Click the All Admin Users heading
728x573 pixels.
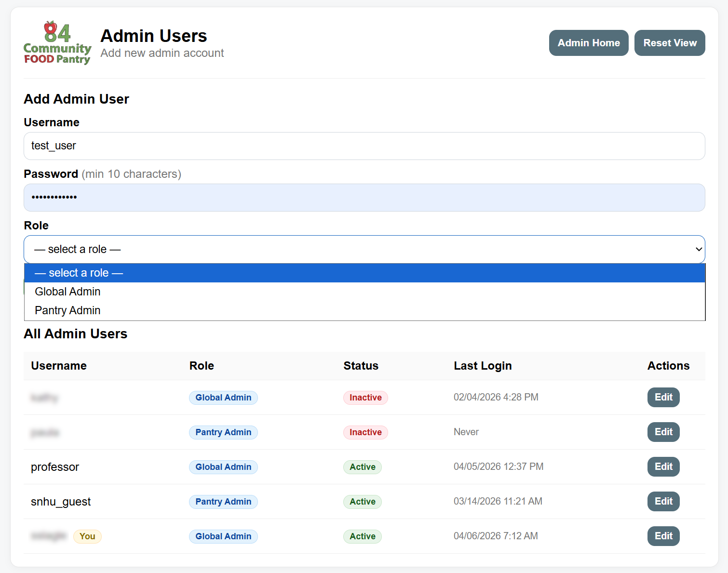coord(76,333)
